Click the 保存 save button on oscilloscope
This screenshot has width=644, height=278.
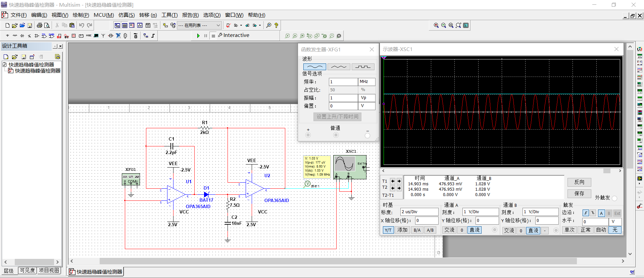pyautogui.click(x=579, y=193)
